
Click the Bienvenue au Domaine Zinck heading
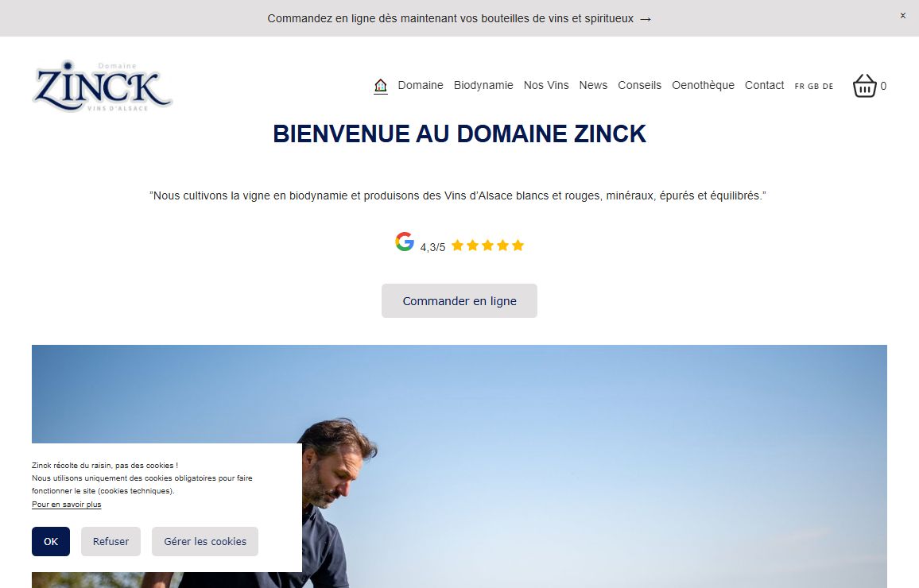click(x=459, y=134)
